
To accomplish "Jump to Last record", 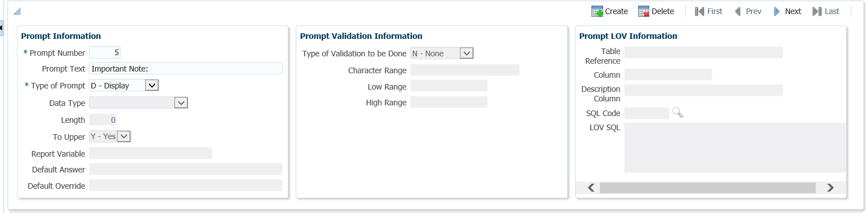I will point(826,11).
